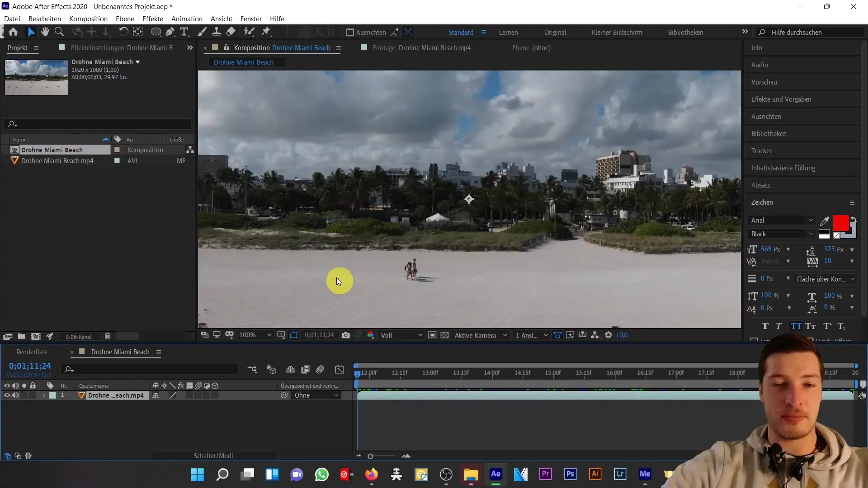868x488 pixels.
Task: Select the Rotation tool
Action: pyautogui.click(x=123, y=32)
